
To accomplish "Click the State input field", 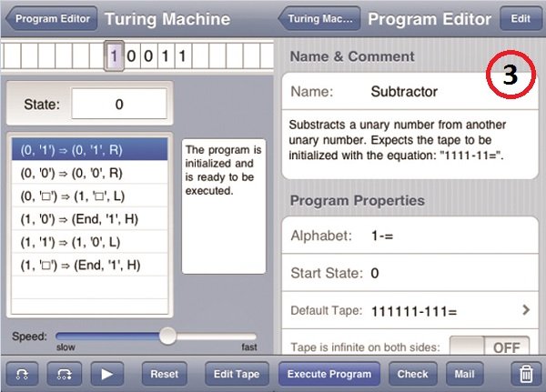I will pos(118,104).
